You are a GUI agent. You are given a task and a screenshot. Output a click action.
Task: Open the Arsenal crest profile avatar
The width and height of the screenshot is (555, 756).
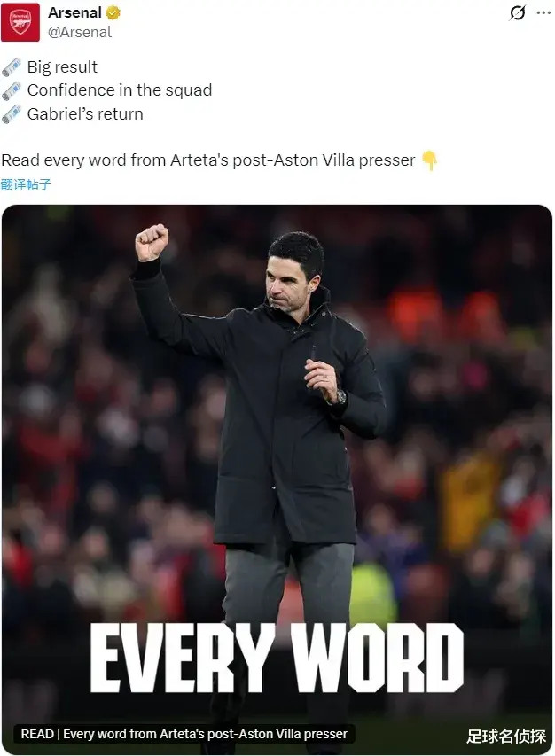(20, 22)
